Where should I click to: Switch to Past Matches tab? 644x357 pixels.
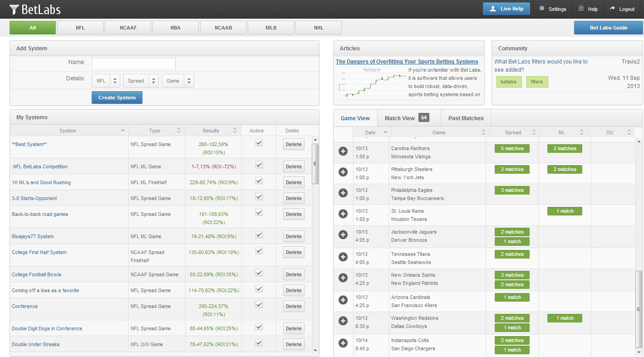coord(466,118)
